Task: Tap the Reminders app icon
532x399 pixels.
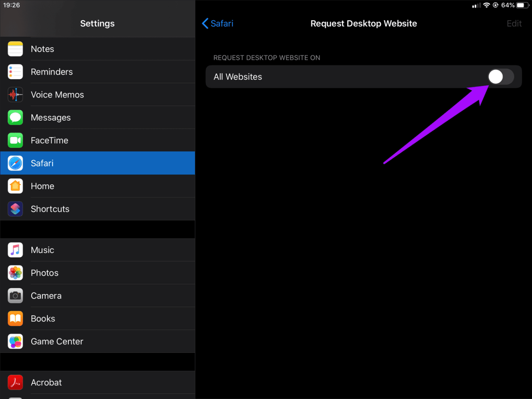Action: (x=15, y=72)
